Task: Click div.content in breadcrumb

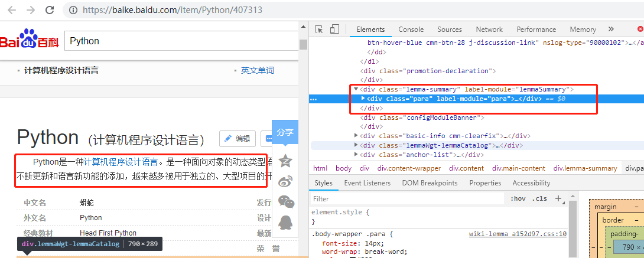Action: point(466,168)
